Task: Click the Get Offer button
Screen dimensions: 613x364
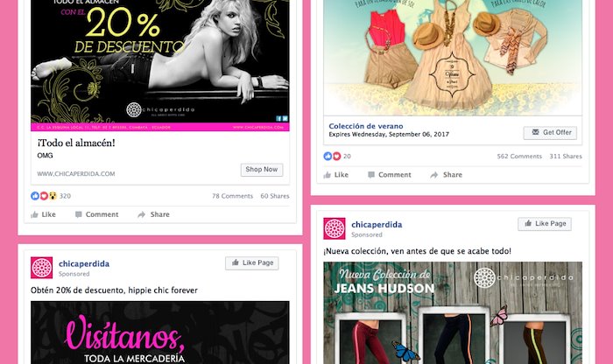Action: [x=550, y=133]
